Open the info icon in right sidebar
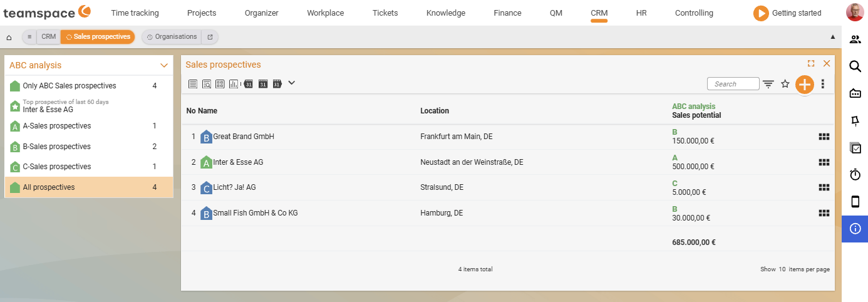Viewport: 868px width, 302px height. coord(855,229)
